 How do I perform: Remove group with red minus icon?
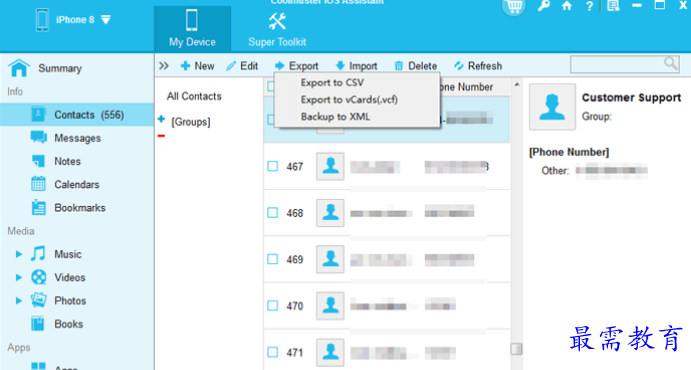point(161,136)
